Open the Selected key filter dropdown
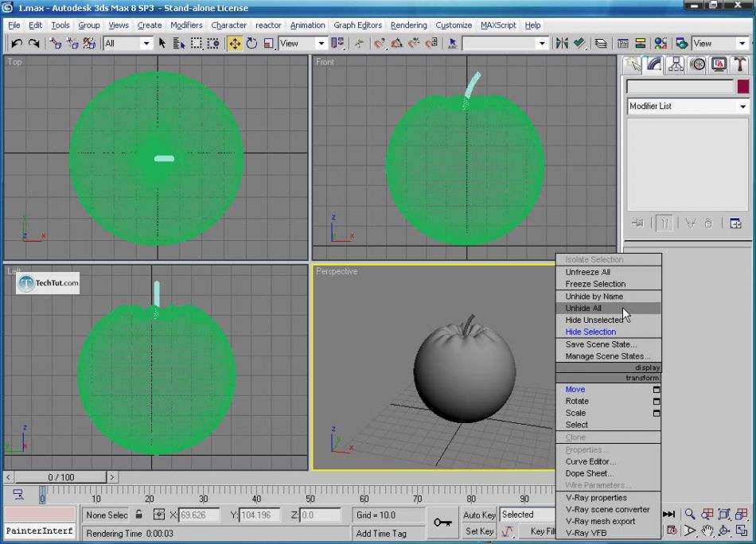Screen dimensions: 756x544 (528, 515)
